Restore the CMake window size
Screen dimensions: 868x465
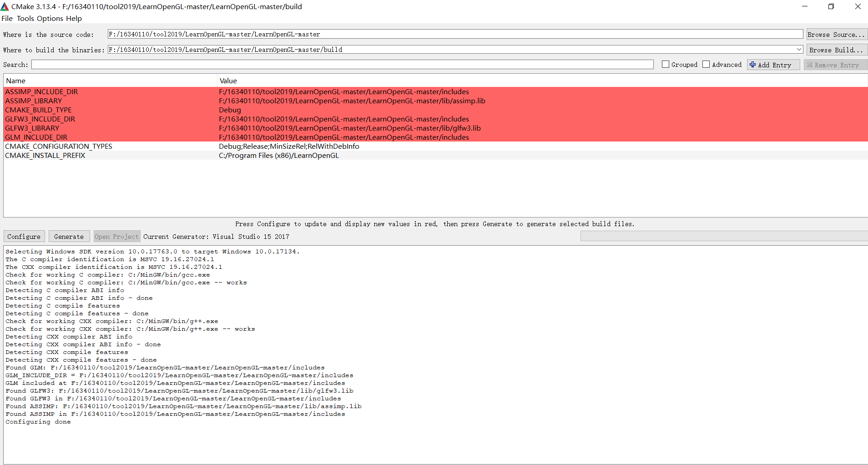click(831, 6)
